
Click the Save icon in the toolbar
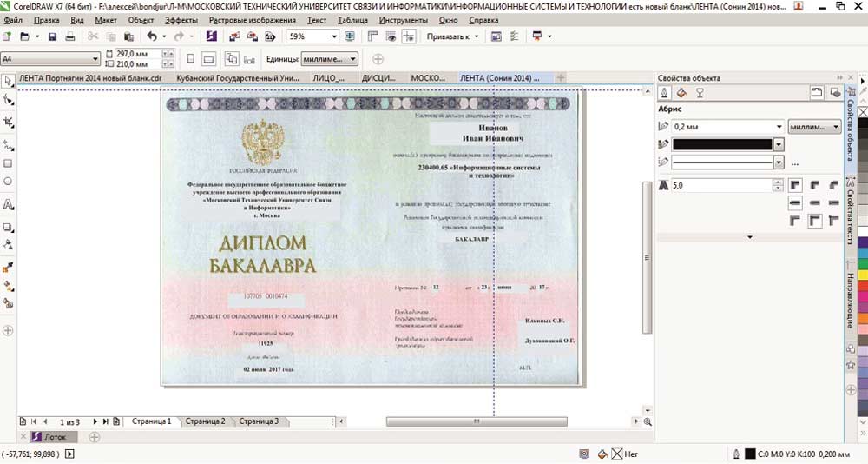click(x=53, y=36)
